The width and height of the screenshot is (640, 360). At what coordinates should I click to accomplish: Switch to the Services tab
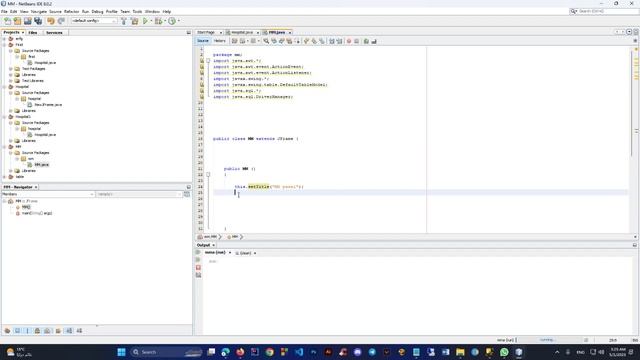[54, 32]
